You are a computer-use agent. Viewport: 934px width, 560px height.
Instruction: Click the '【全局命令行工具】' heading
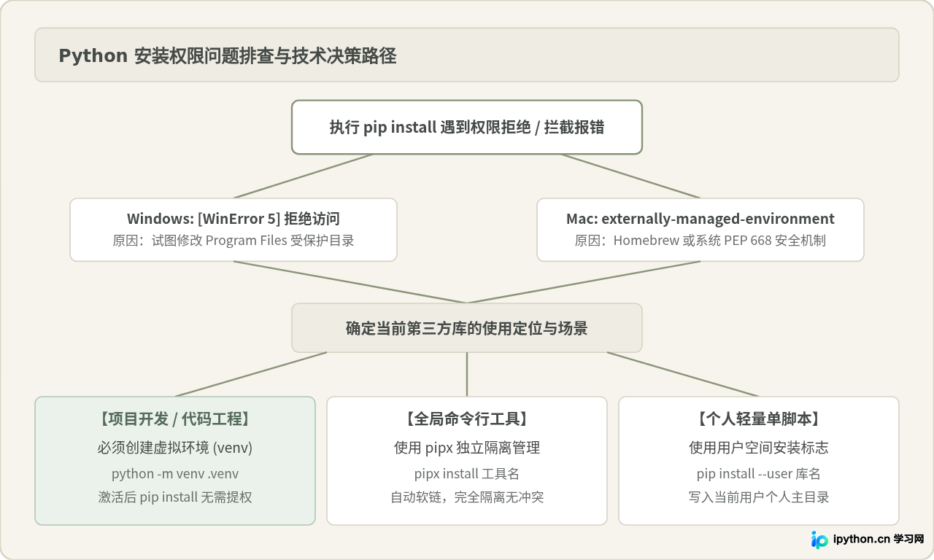click(467, 419)
